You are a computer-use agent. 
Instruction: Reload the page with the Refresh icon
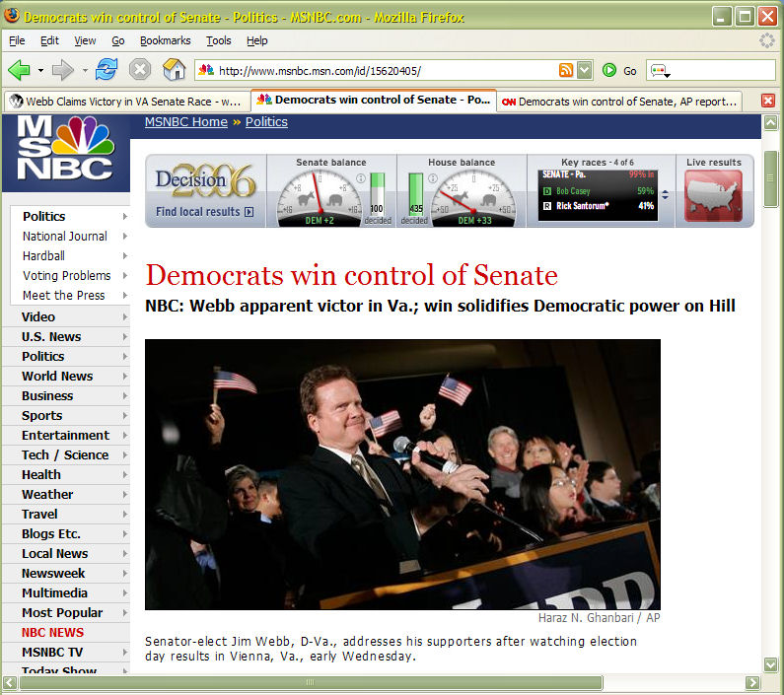click(x=107, y=69)
